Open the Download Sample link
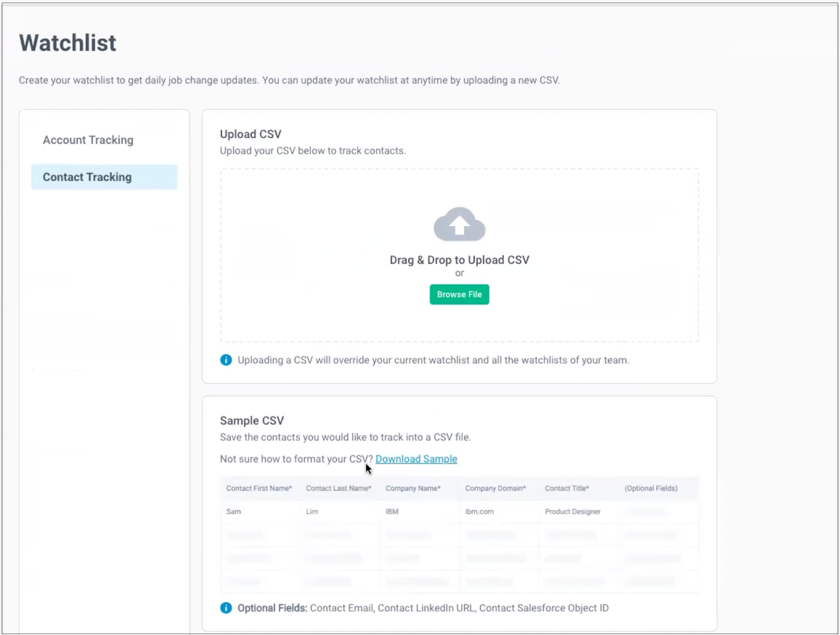This screenshot has height=635, width=840. [416, 459]
